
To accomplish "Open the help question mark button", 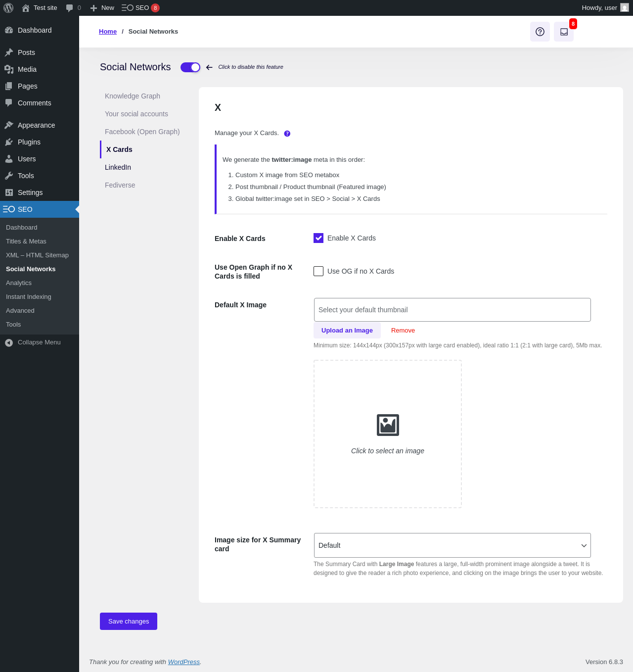I will point(540,32).
